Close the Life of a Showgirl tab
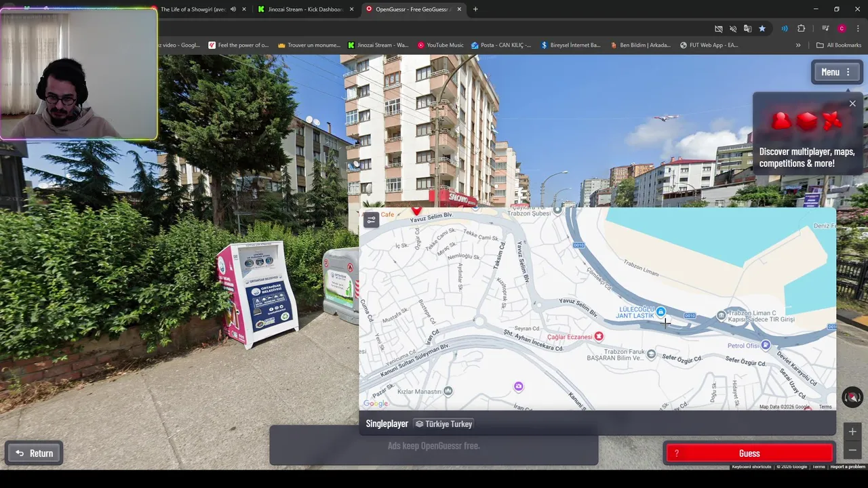The image size is (868, 488). [244, 9]
